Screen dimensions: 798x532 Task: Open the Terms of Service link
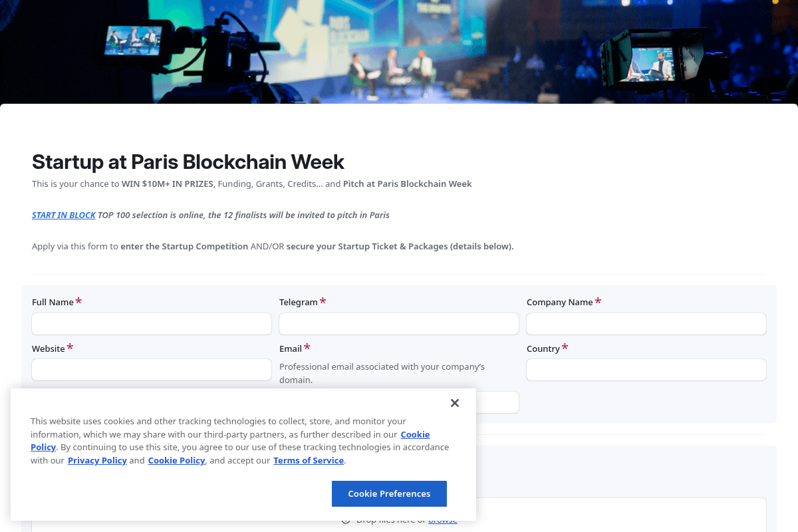(x=308, y=460)
